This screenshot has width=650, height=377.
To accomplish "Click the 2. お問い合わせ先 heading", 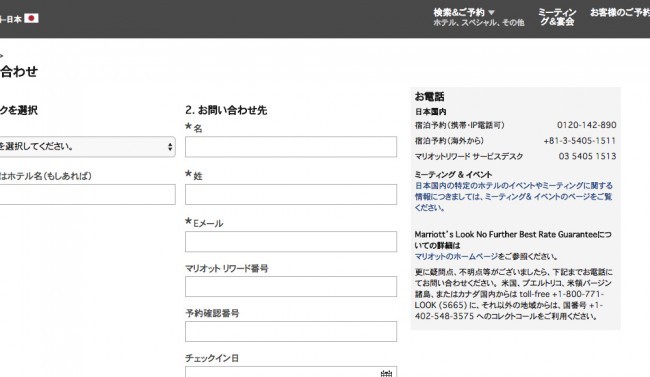I will [x=226, y=110].
